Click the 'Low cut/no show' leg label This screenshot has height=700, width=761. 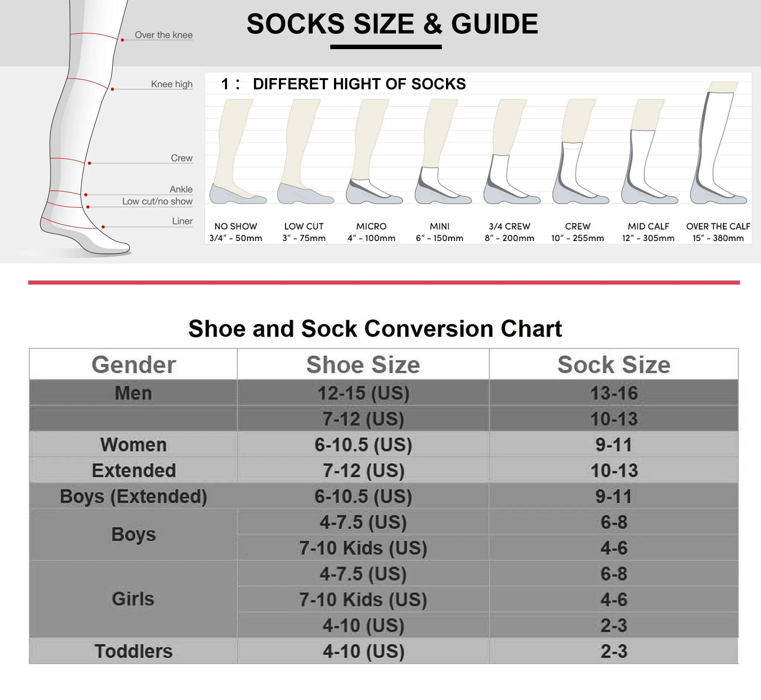click(157, 202)
